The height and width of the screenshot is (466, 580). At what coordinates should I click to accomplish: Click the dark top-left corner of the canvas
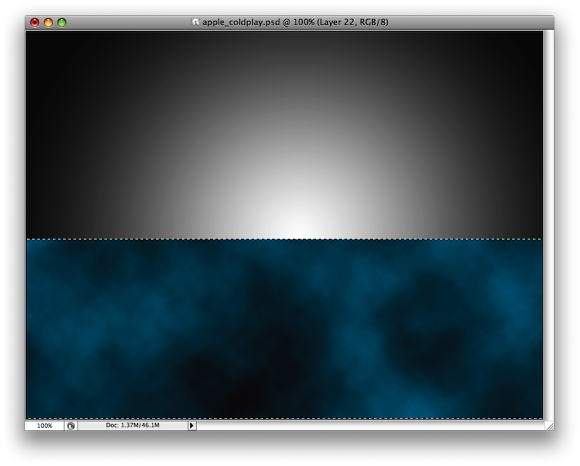pos(41,44)
